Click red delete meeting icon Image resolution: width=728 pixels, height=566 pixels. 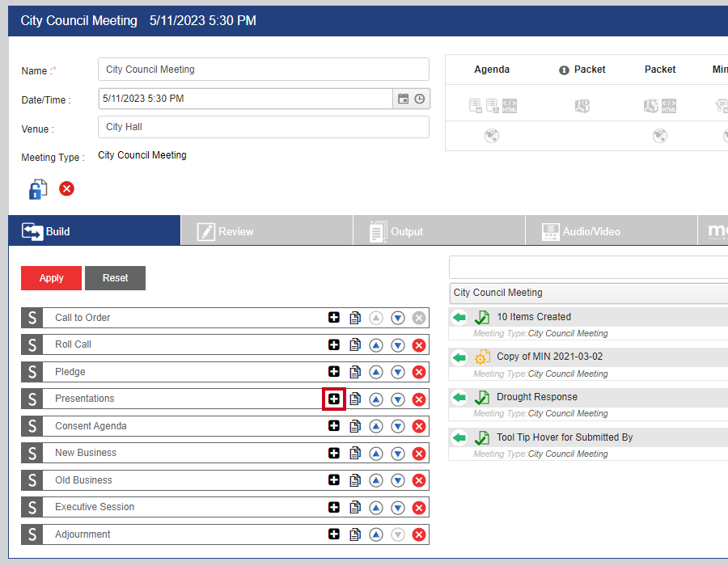click(x=66, y=189)
